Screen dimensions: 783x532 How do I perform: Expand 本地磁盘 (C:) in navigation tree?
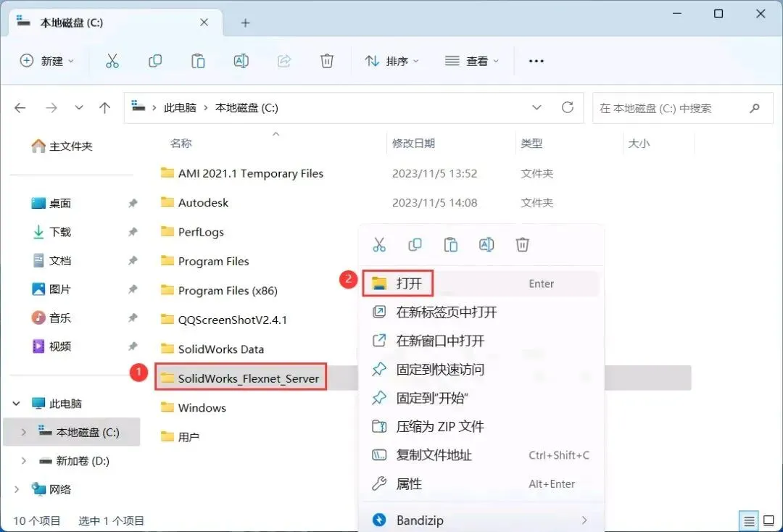coord(23,432)
